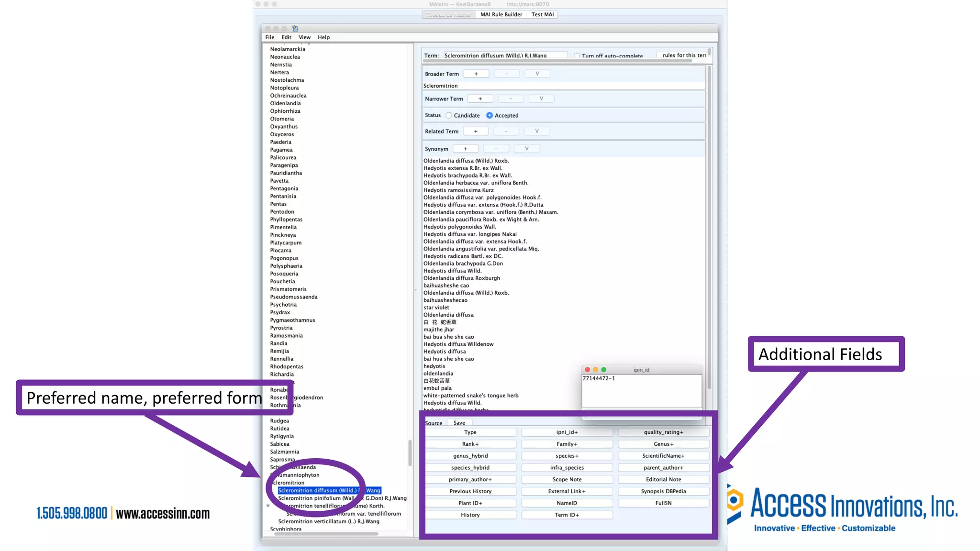Click NameID button
The image size is (980, 551).
click(567, 503)
